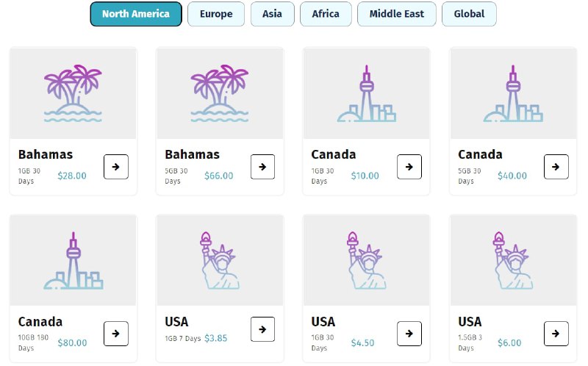Click arrow button for Bahamas 5GB $66.00 plan
The width and height of the screenshot is (588, 366).
(x=262, y=167)
